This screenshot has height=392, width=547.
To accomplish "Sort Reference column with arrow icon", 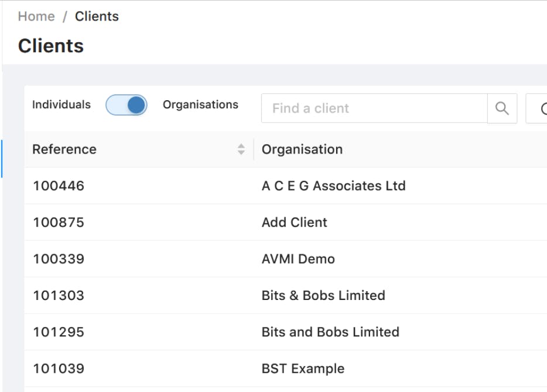I will 241,149.
